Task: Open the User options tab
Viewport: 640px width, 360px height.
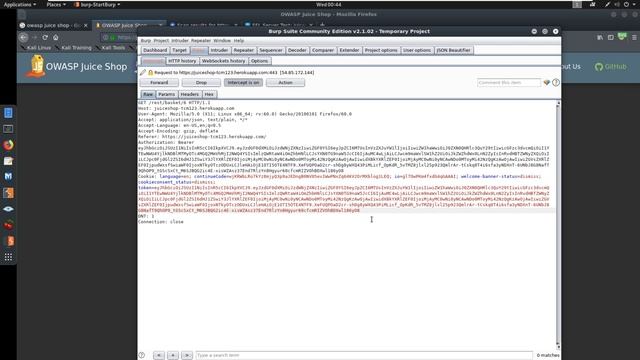Action: pyautogui.click(x=417, y=50)
